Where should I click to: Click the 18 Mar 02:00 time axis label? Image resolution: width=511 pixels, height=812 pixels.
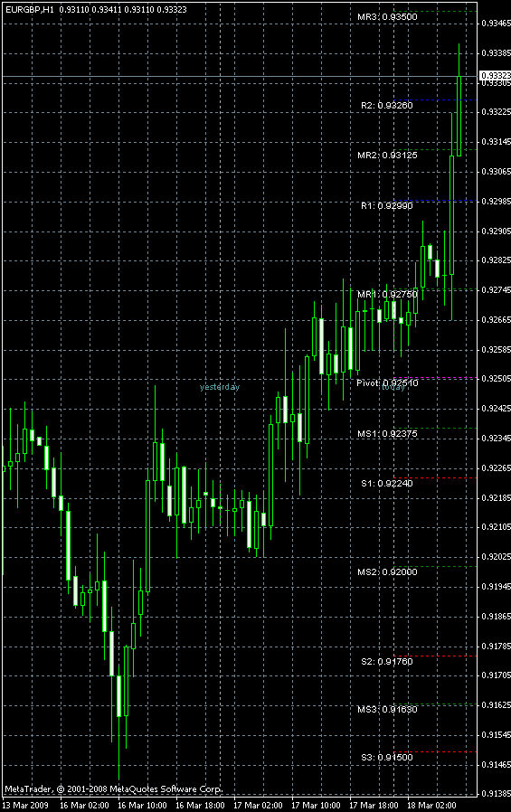click(x=431, y=806)
